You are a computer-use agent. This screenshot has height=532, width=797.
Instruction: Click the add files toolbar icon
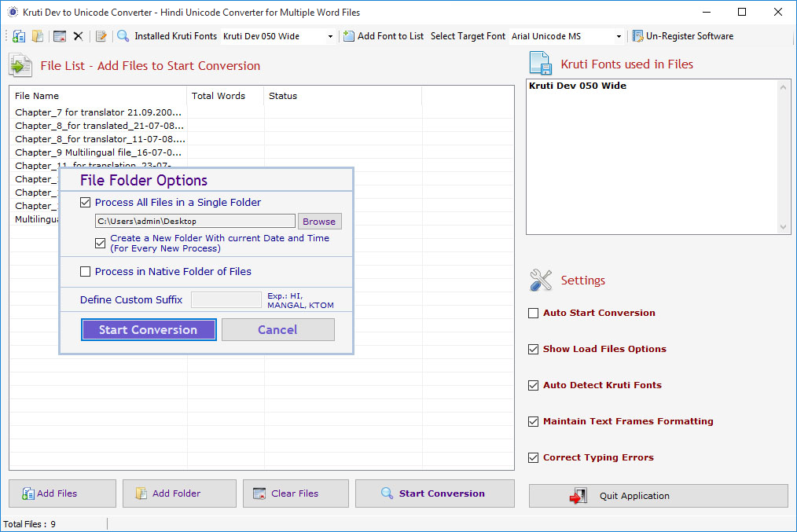[19, 36]
